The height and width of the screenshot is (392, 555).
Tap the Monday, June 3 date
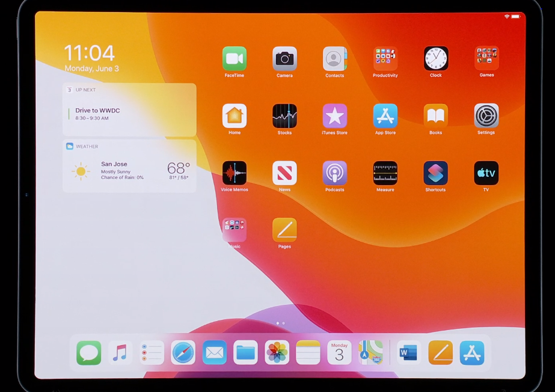(91, 69)
